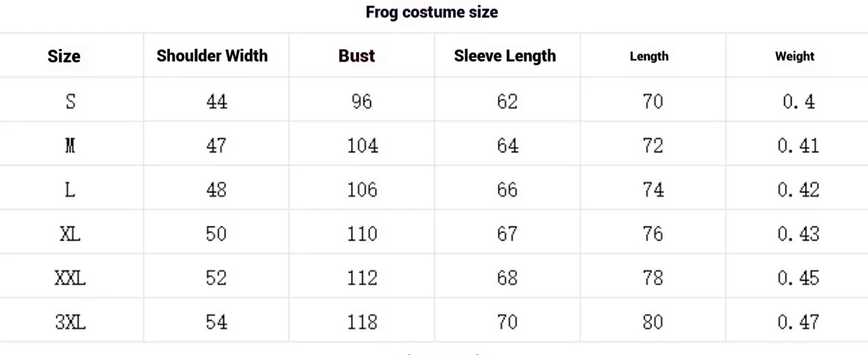
Task: Select shoulder width value 44
Action: click(x=217, y=101)
